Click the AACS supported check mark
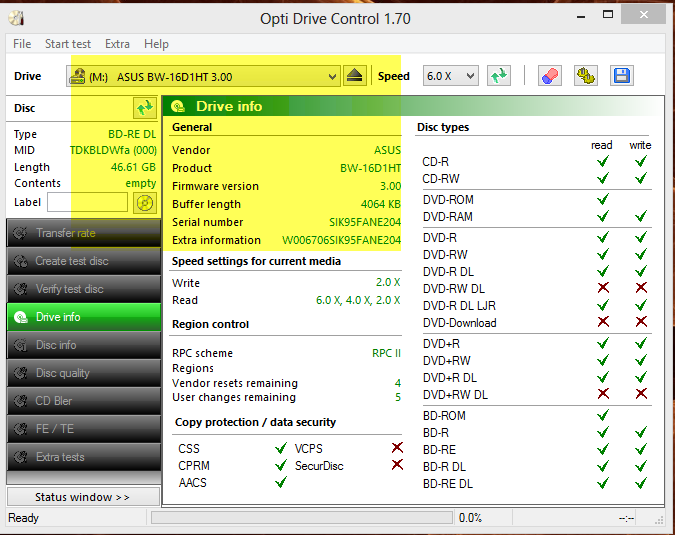This screenshot has width=675, height=535. [281, 482]
